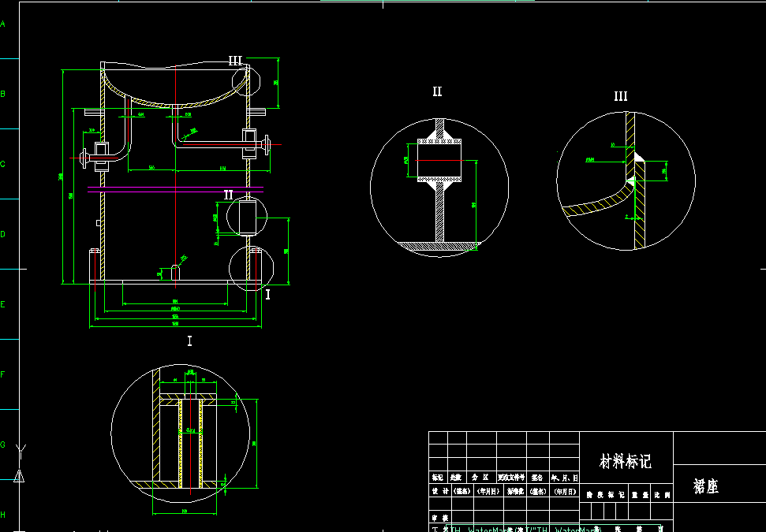
Task: Select the 重量 cell text
Action: click(640, 495)
